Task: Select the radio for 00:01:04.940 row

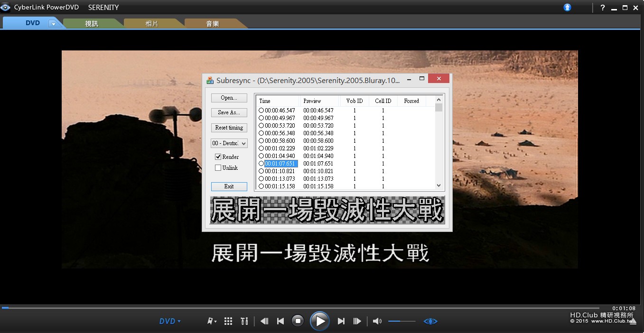Action: click(x=261, y=156)
